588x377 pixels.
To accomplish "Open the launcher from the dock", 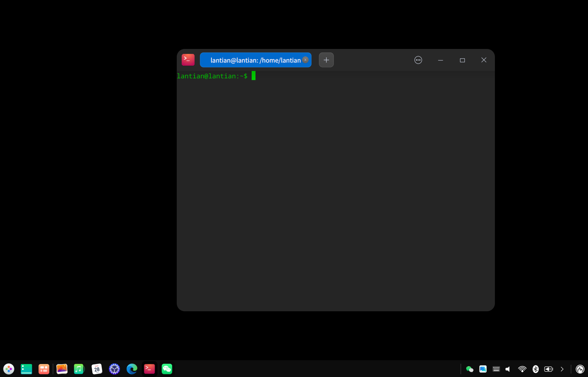I will [9, 369].
